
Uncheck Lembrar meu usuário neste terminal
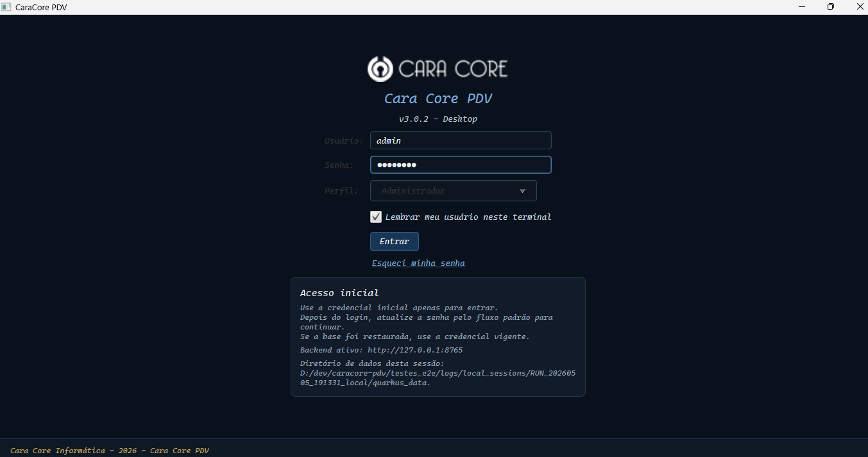pos(376,217)
